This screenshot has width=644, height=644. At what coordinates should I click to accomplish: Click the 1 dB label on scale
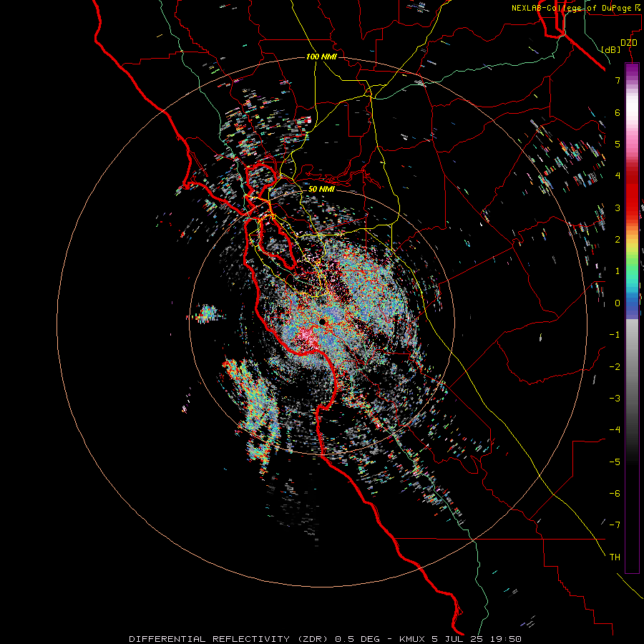coord(618,271)
